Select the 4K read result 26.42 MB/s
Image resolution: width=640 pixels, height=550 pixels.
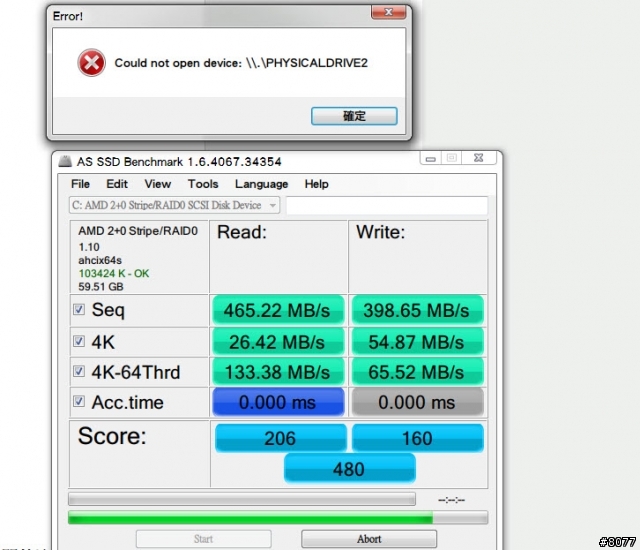[x=278, y=342]
